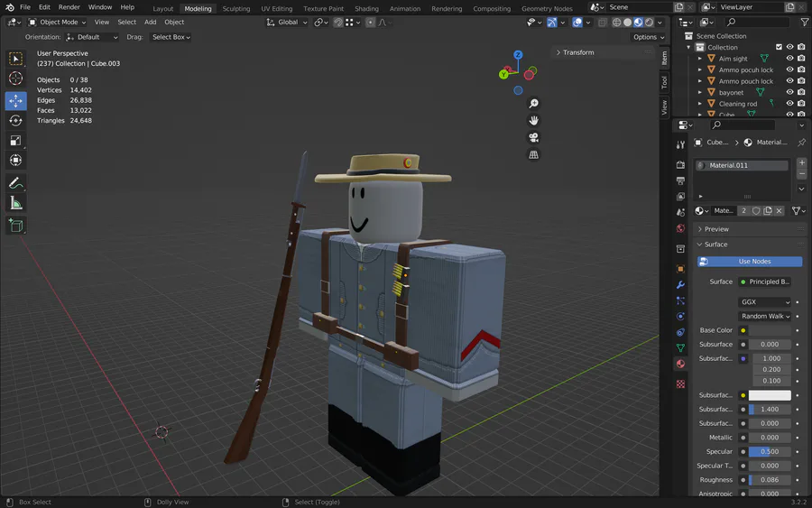Click the Specular 0.500 slider
This screenshot has height=508, width=812.
point(770,451)
